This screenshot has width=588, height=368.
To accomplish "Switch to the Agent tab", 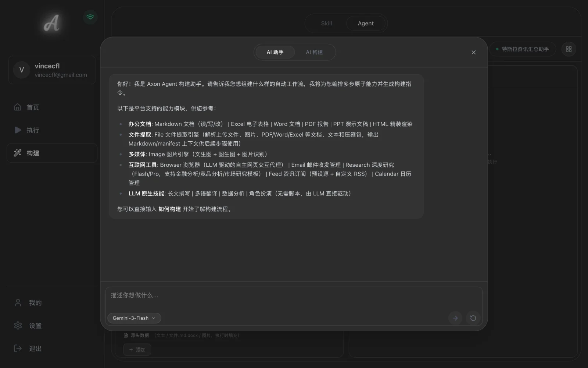I will (366, 23).
